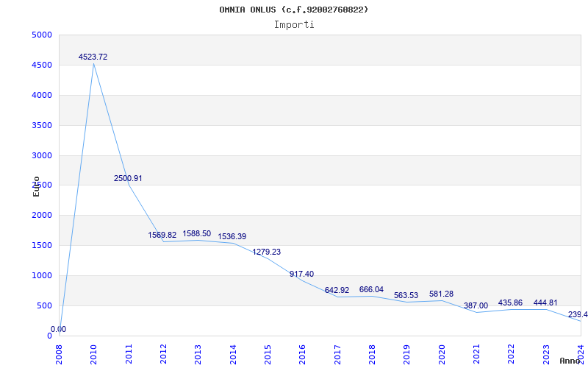Select the 444.81 data label
This screenshot has height=368, width=588.
(x=545, y=302)
